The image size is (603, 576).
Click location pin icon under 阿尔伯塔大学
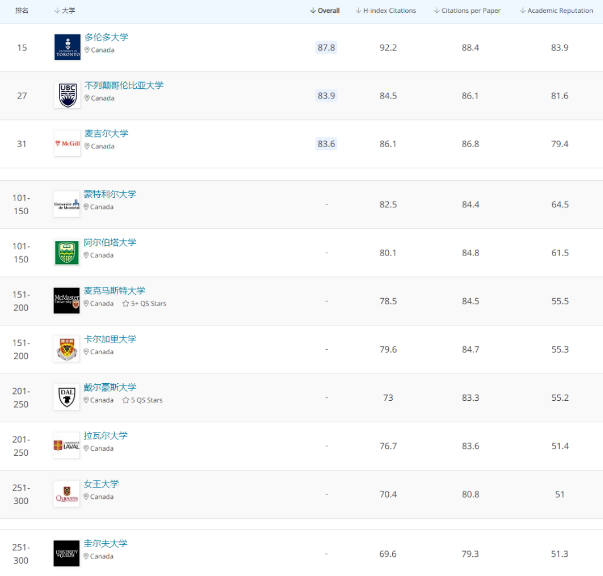86,255
